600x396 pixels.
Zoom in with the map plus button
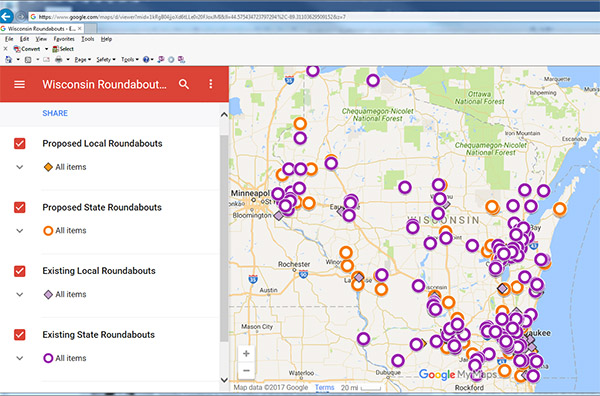(246, 354)
